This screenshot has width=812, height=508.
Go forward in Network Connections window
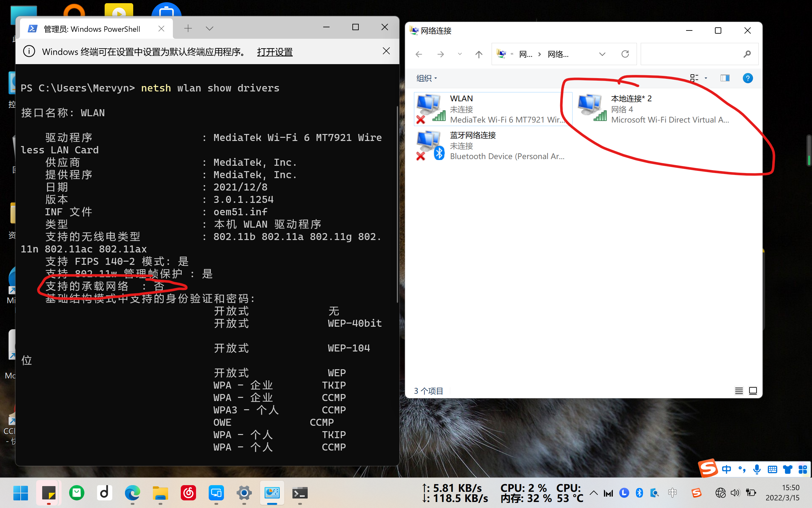click(441, 54)
